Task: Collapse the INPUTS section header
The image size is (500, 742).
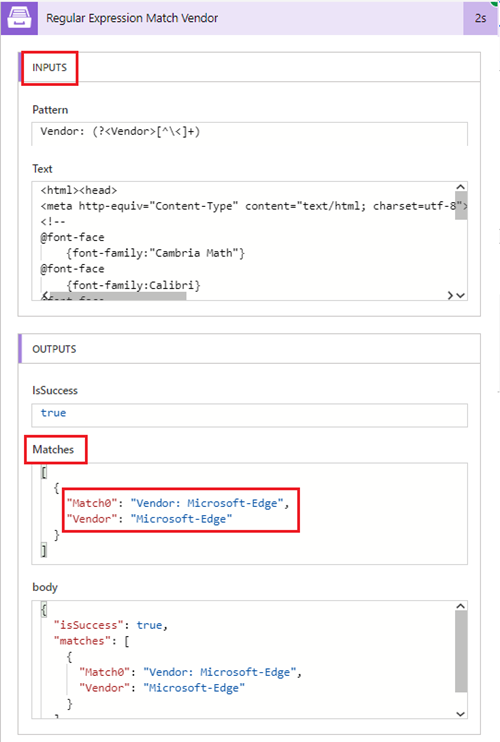Action: pos(249,67)
